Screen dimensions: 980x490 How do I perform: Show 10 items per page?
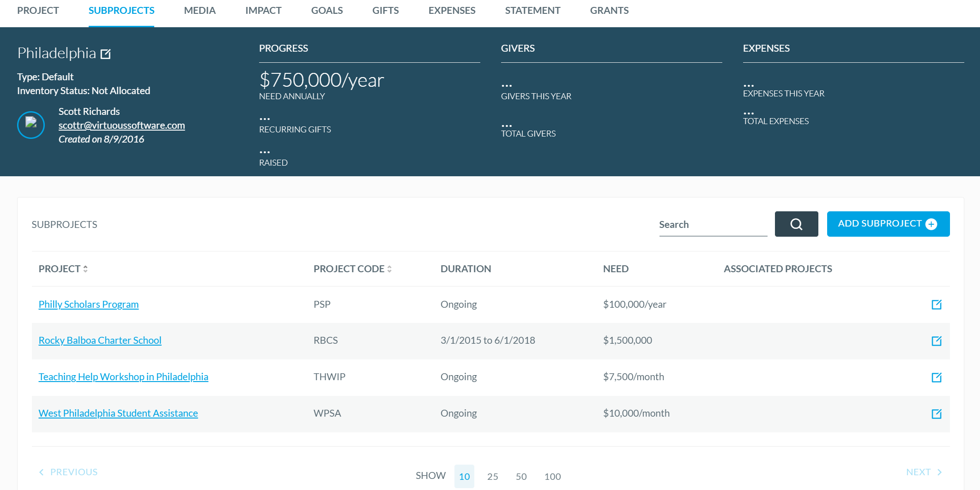tap(464, 477)
